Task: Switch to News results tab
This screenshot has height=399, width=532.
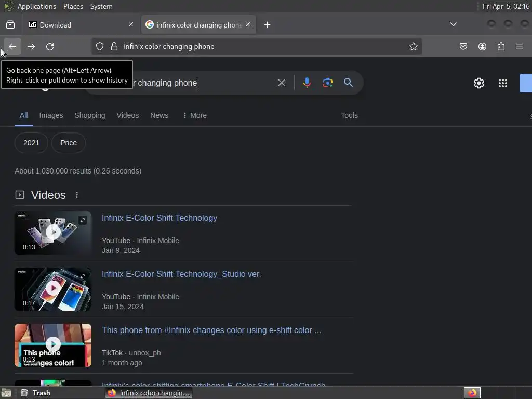Action: tap(159, 115)
